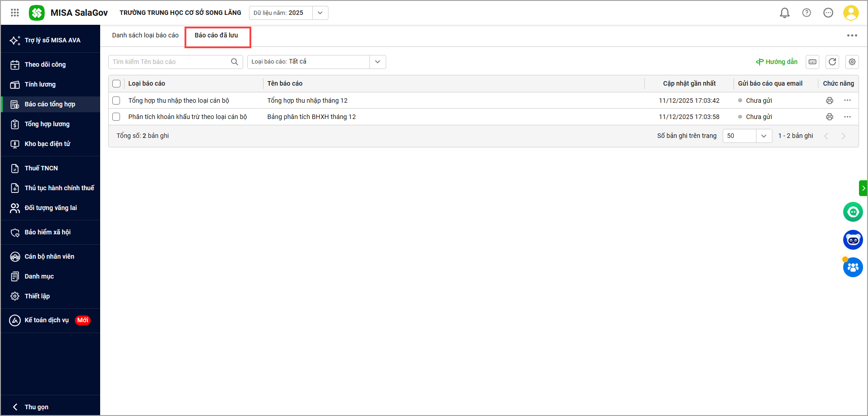
Task: Click the refresh icon in toolbar
Action: click(832, 62)
